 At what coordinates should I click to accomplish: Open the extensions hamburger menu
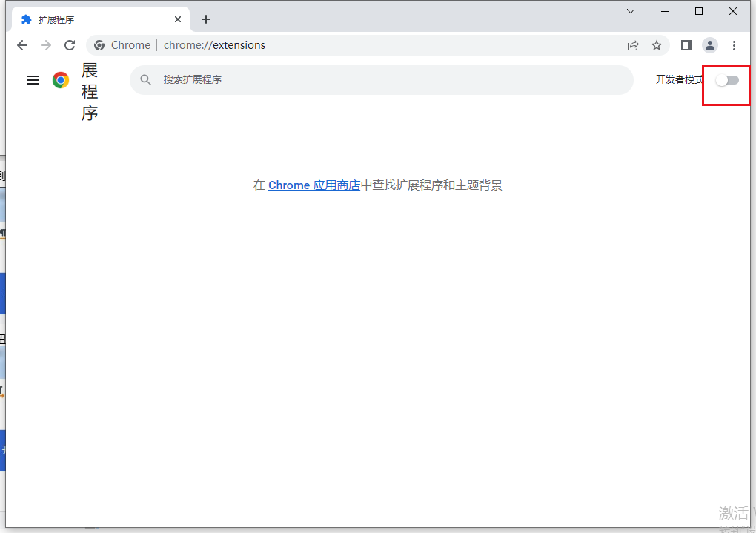(33, 80)
